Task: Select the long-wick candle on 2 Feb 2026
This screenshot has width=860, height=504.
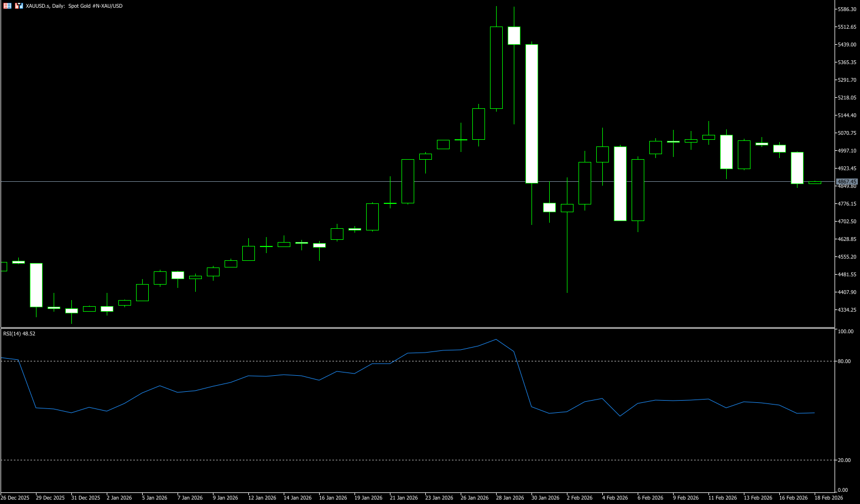Action: point(567,208)
